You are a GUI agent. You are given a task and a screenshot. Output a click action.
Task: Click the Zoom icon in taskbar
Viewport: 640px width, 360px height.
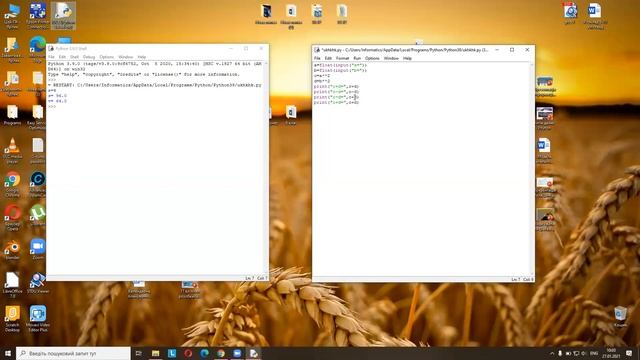point(237,353)
